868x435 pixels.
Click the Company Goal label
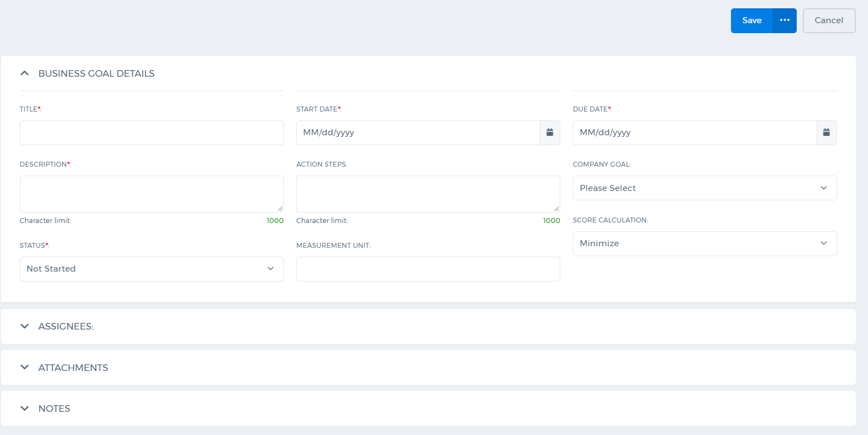(602, 165)
